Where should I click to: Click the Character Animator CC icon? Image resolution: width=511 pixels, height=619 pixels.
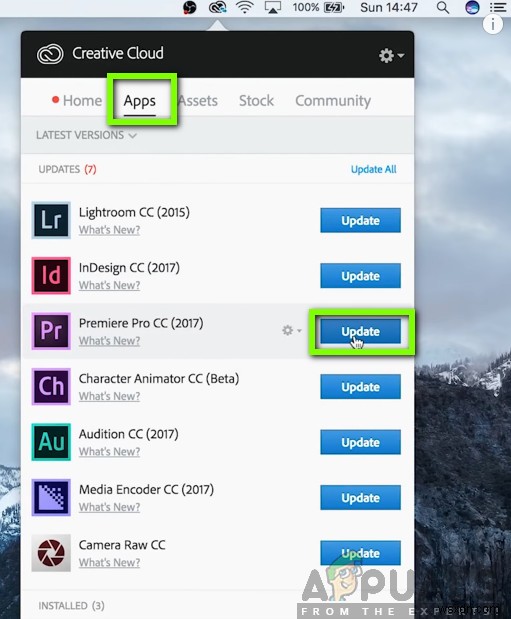(x=51, y=386)
